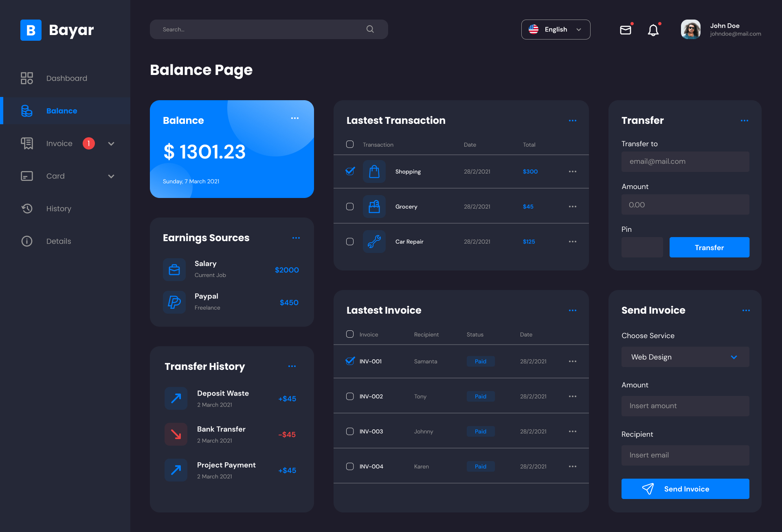
Task: Open History from sidebar menu
Action: 59,209
